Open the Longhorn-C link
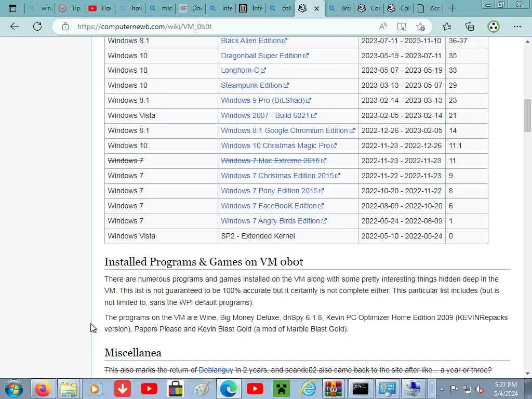The width and height of the screenshot is (532, 399). click(x=243, y=70)
